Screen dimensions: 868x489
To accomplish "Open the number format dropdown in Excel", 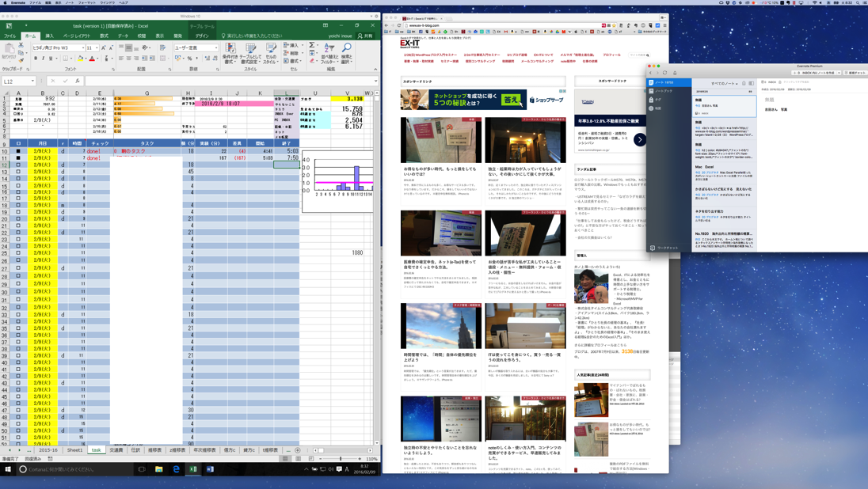I will (x=215, y=48).
